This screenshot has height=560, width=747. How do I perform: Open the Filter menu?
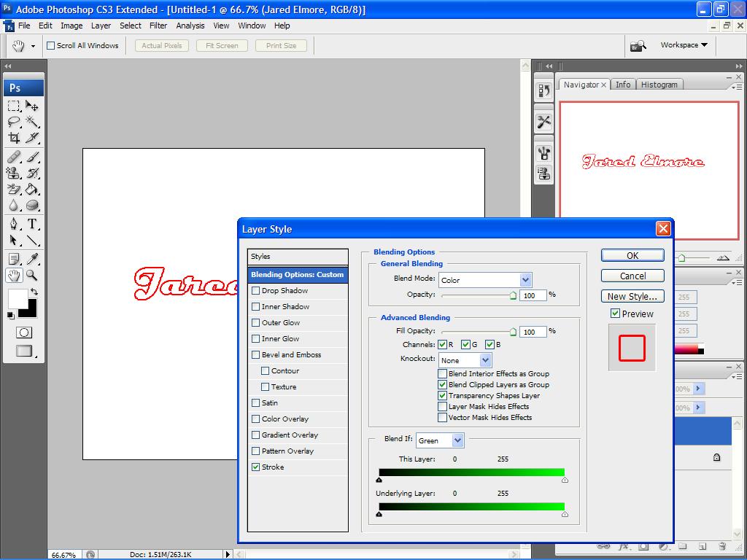(158, 26)
